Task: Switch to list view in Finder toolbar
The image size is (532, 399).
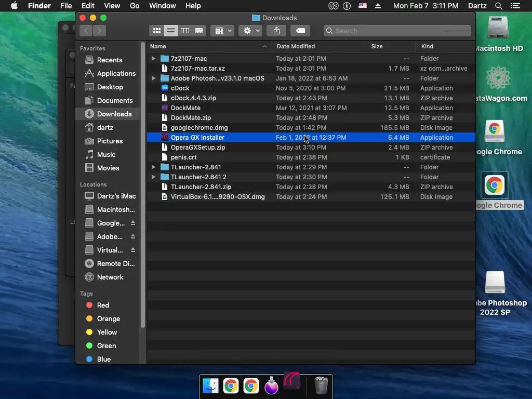Action: [x=171, y=31]
